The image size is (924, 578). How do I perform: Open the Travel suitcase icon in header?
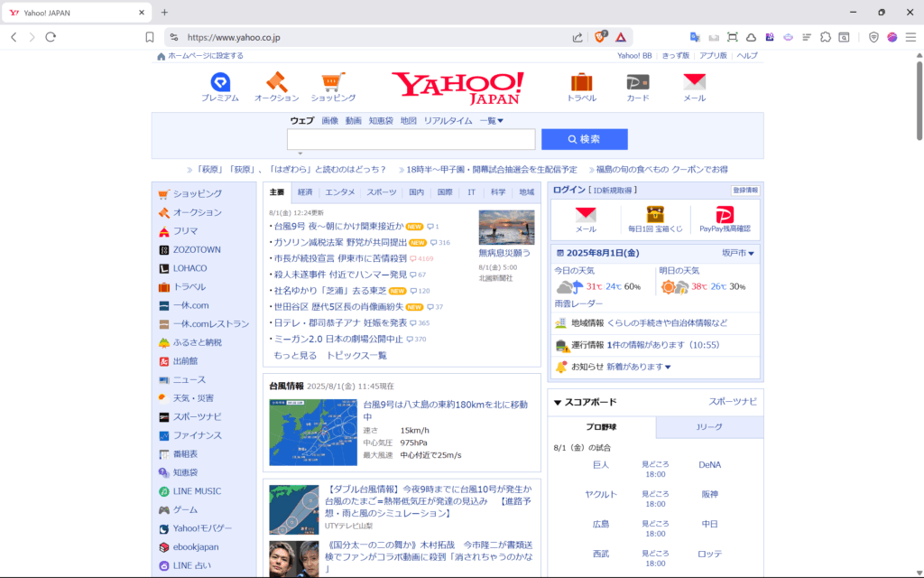[582, 82]
